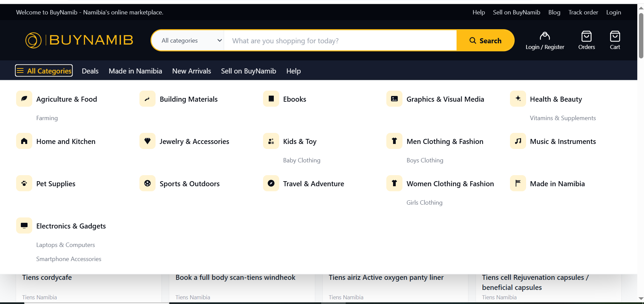Click the Kids & Toy icon

[271, 141]
